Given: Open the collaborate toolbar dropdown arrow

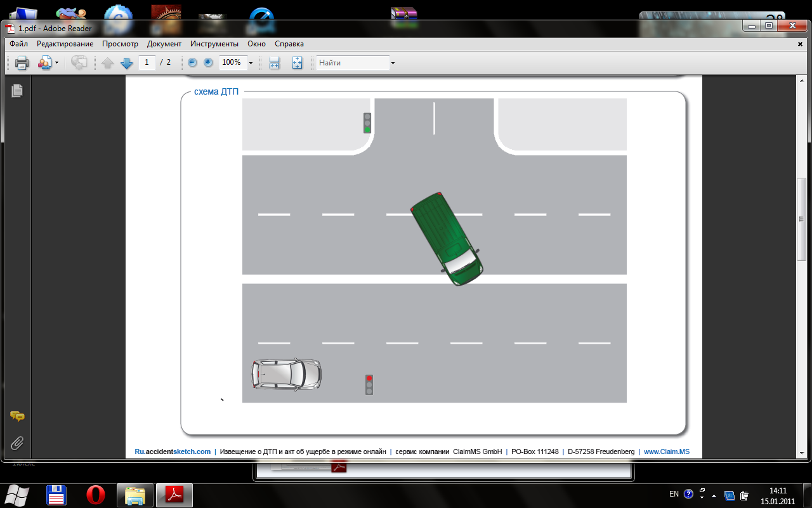Looking at the screenshot, I should point(56,63).
